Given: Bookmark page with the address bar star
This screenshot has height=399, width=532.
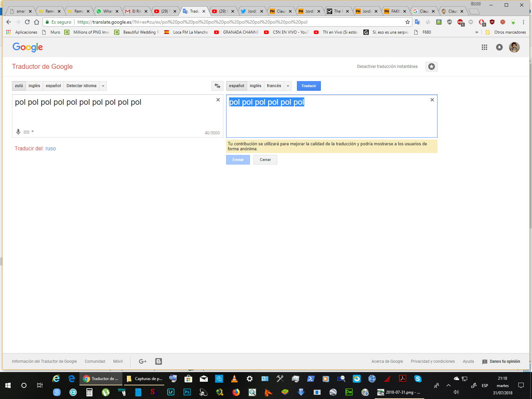Looking at the screenshot, I should (408, 22).
